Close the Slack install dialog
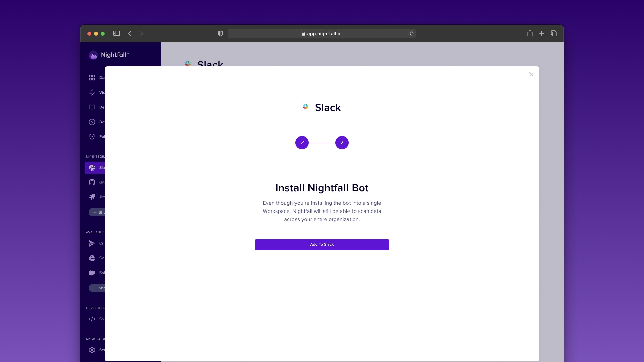This screenshot has height=362, width=644. 531,74
